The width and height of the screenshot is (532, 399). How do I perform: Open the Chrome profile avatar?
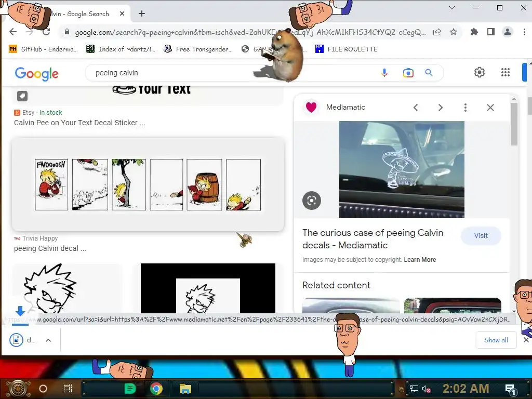click(x=507, y=32)
